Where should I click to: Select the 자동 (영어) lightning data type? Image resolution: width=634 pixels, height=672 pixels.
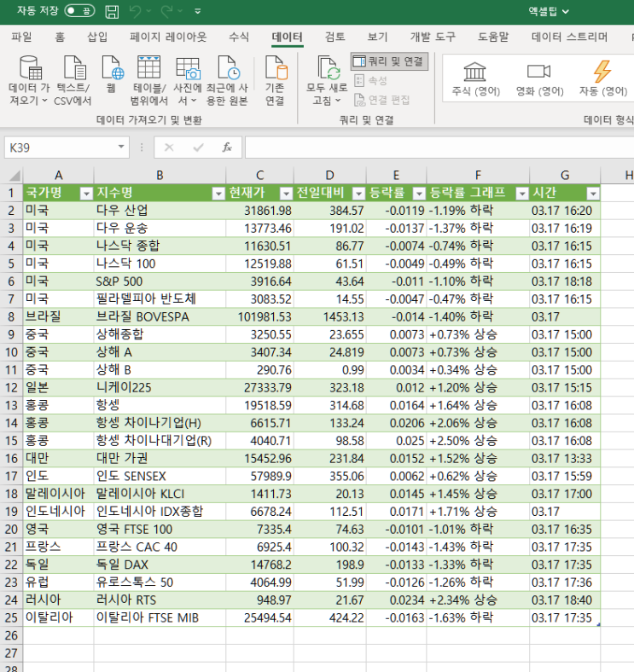(x=602, y=79)
